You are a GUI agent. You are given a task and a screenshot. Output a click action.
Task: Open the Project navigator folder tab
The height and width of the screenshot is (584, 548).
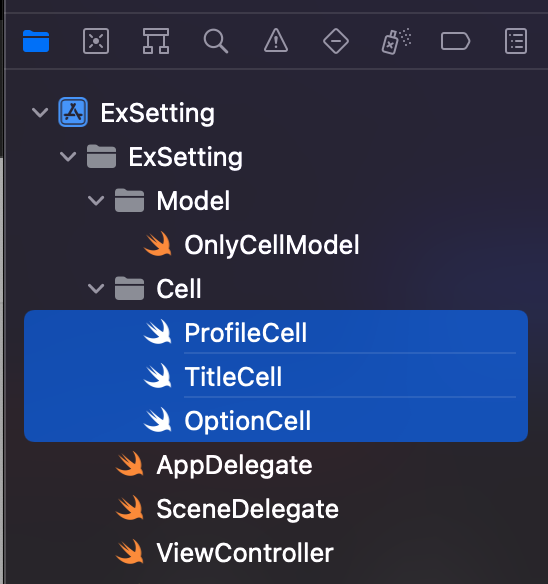pyautogui.click(x=36, y=41)
